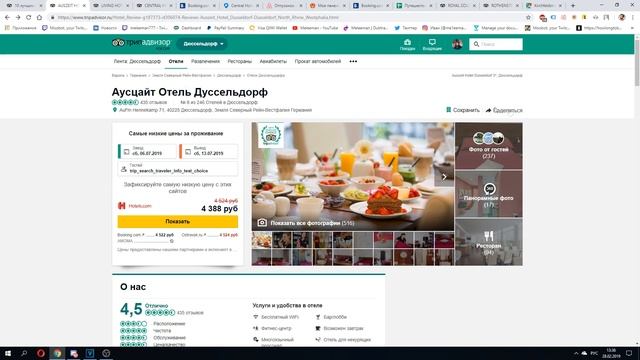
Task: Click the Поиск search field
Action: [496, 44]
